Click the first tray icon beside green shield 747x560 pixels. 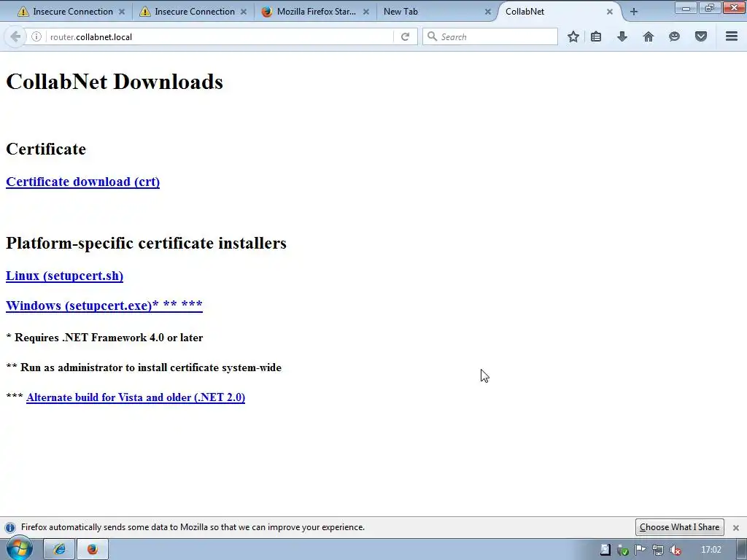[x=605, y=550]
